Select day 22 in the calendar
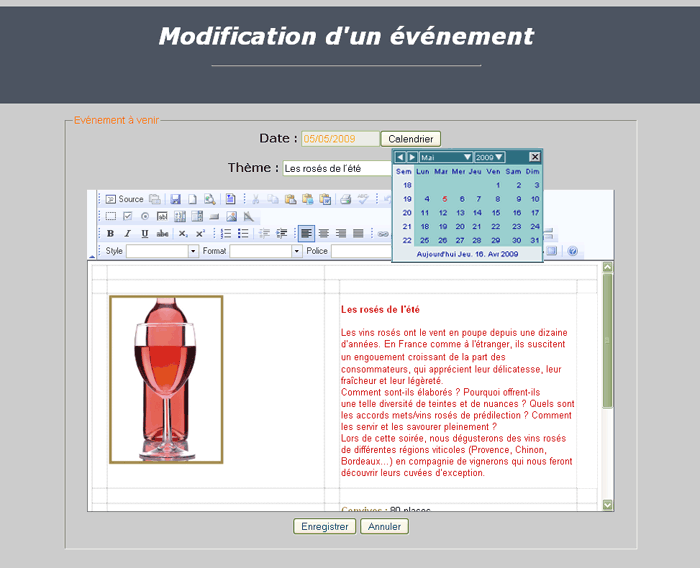The image size is (700, 568). [x=496, y=227]
